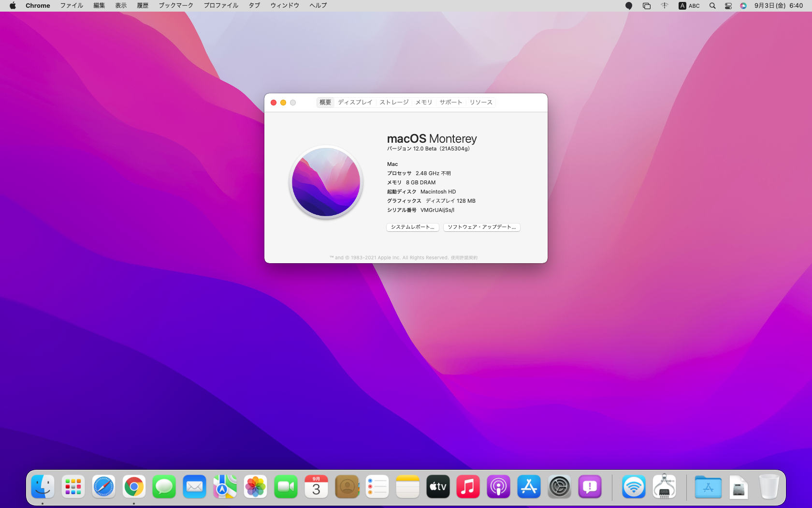Minimize the About This Mac window

point(283,103)
